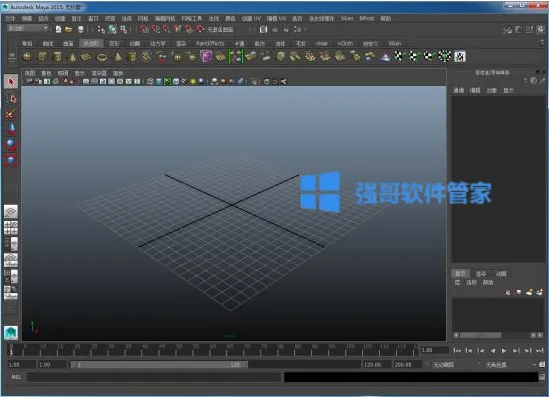Create a polygon sphere from the shelf

point(27,57)
